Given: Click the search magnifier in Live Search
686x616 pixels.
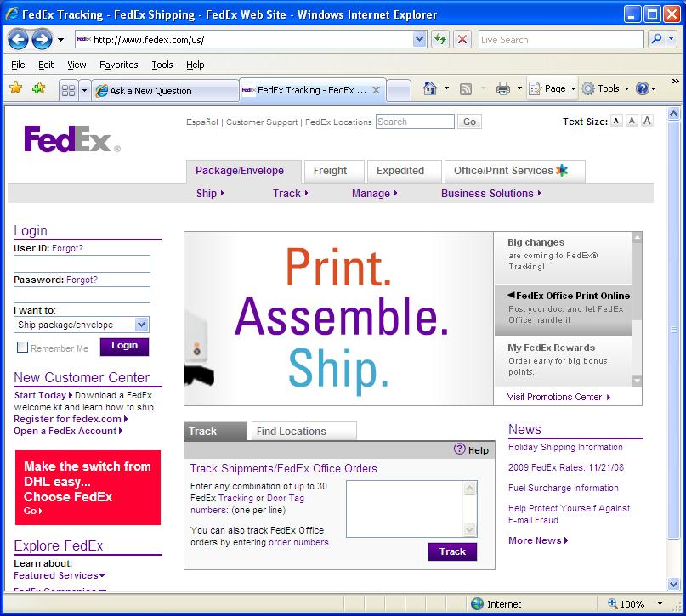Looking at the screenshot, I should (x=655, y=38).
